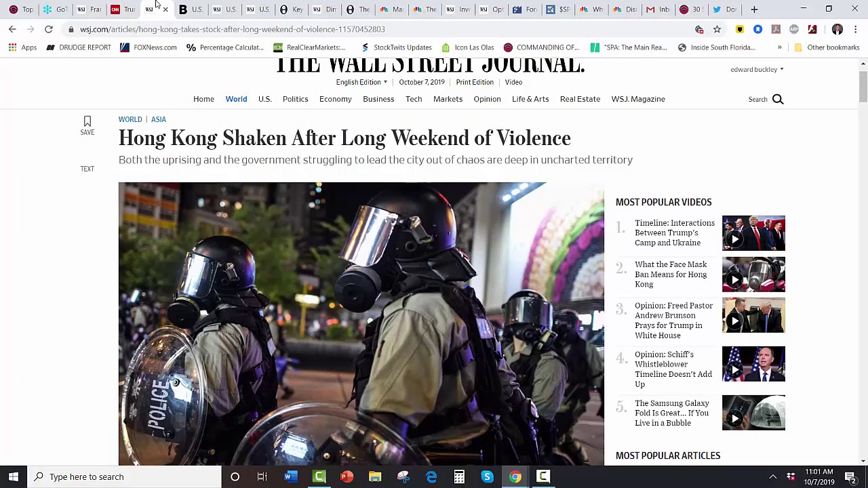The width and height of the screenshot is (868, 488).
Task: Open Calculator from the taskbar
Action: (x=459, y=476)
